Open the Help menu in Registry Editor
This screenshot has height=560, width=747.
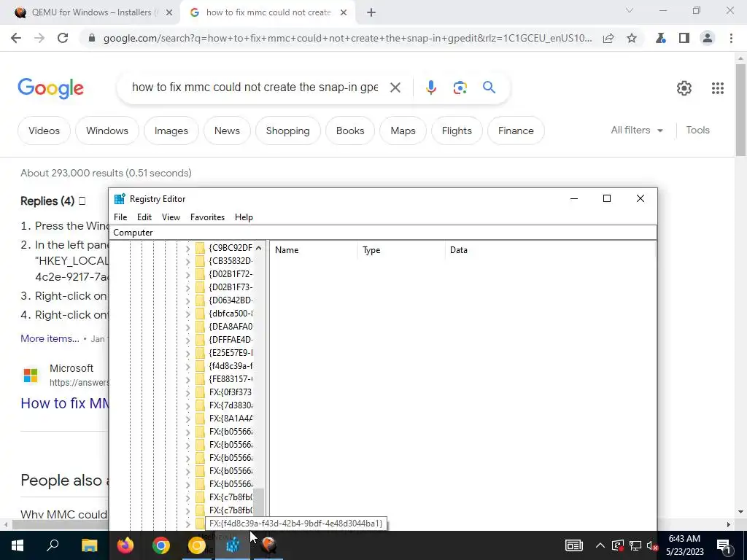244,217
